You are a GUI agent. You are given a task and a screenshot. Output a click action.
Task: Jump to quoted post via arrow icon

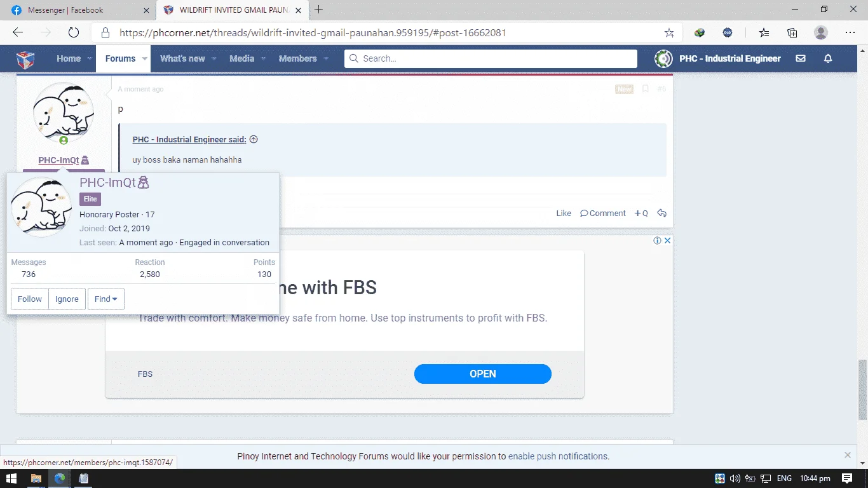pyautogui.click(x=254, y=139)
